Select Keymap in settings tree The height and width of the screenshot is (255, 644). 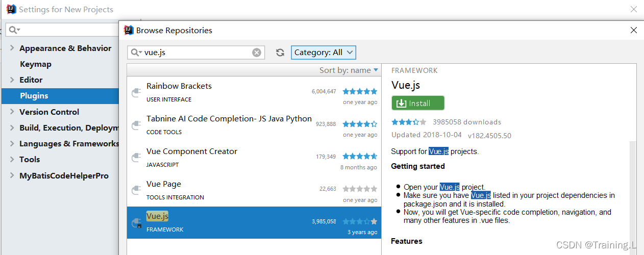coord(36,64)
